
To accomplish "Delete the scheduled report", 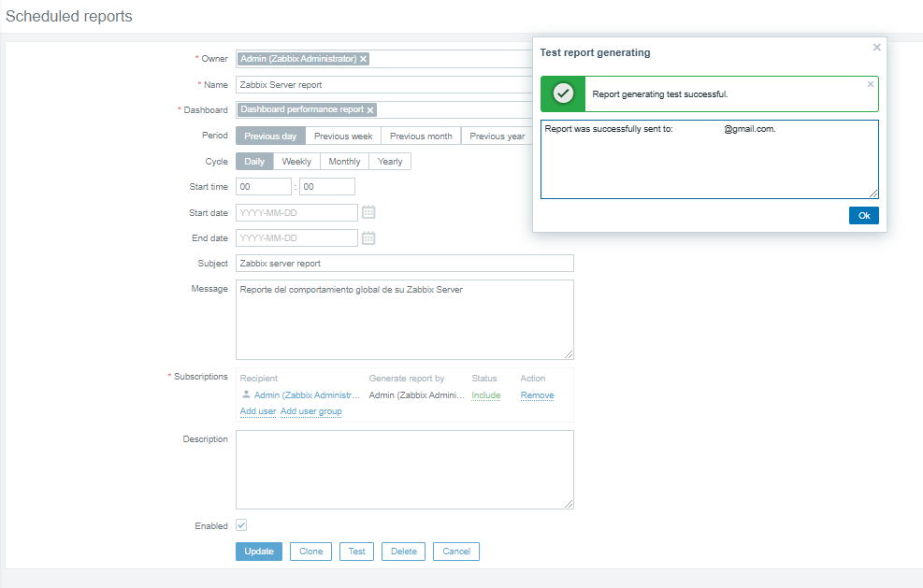I will click(x=404, y=552).
